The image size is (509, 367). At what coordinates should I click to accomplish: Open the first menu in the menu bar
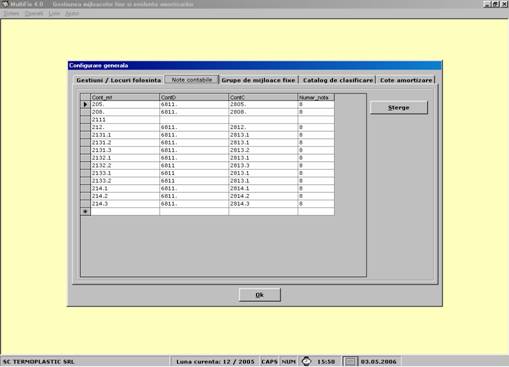pyautogui.click(x=11, y=14)
